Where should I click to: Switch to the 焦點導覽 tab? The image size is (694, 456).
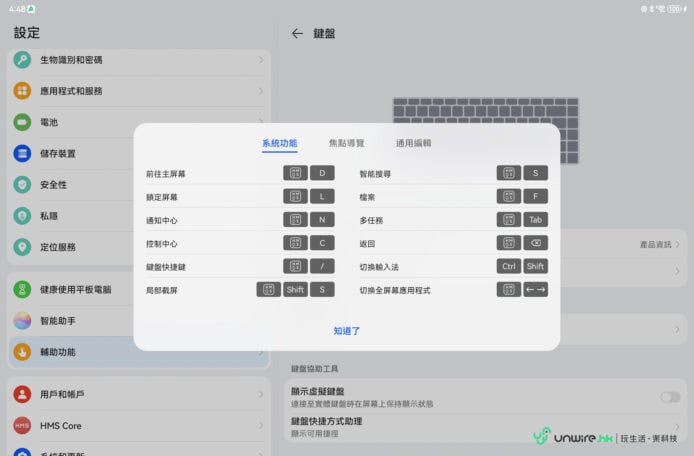[346, 144]
